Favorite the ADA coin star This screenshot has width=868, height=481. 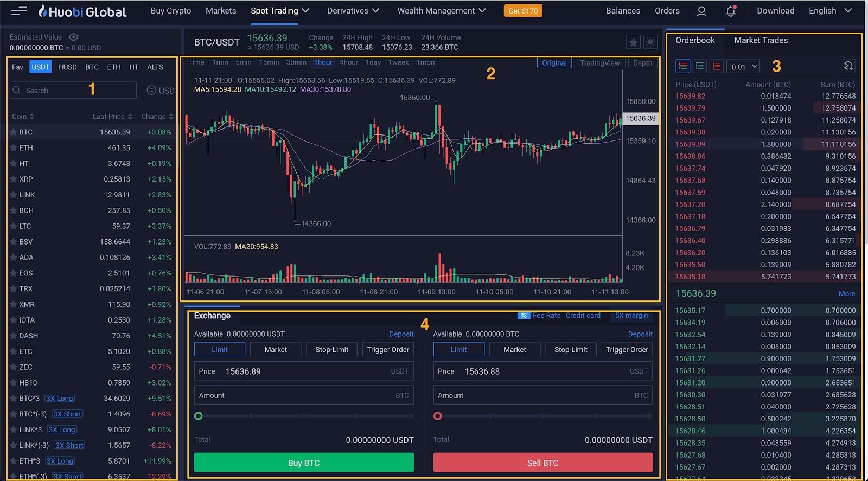tap(14, 258)
